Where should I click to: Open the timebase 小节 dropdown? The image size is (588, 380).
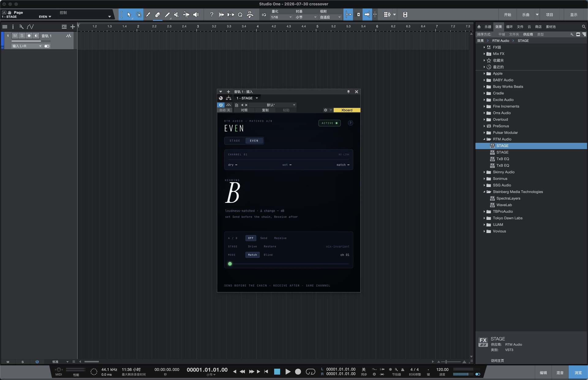point(306,17)
